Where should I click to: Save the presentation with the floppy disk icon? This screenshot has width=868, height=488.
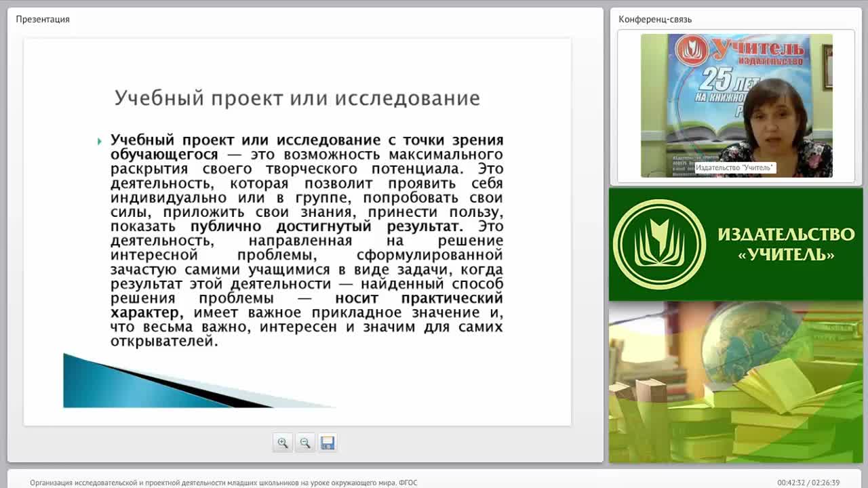pos(328,443)
